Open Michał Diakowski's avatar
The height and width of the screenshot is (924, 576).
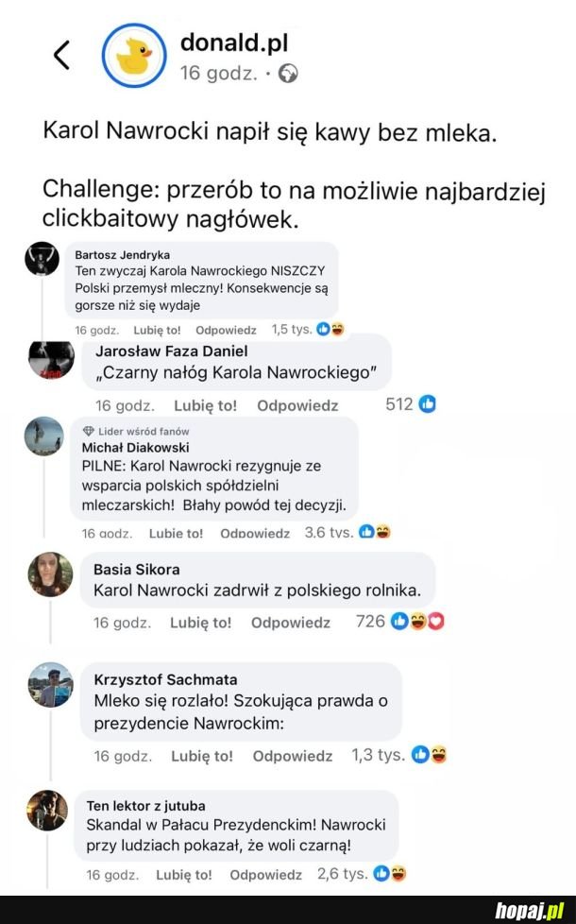coord(43,438)
